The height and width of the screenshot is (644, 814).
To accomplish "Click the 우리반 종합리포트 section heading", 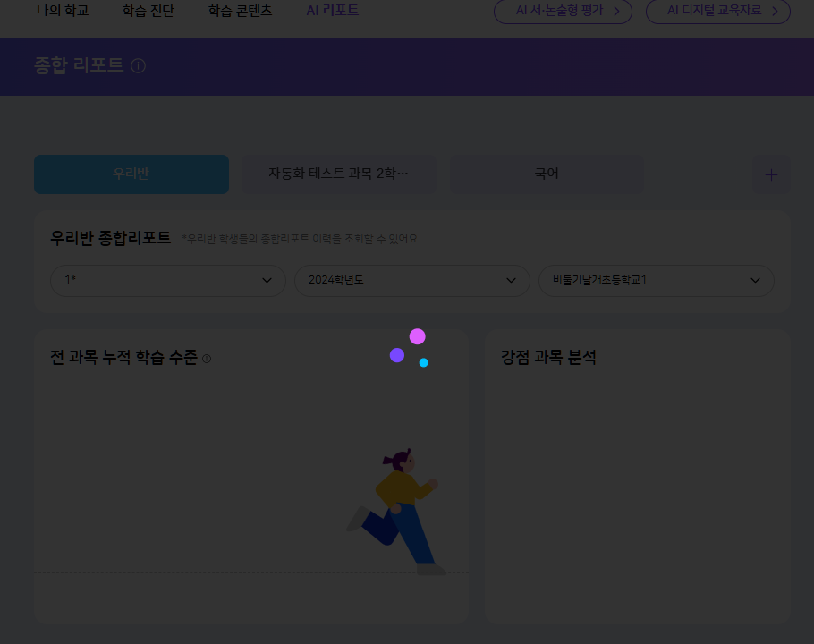I will point(111,238).
